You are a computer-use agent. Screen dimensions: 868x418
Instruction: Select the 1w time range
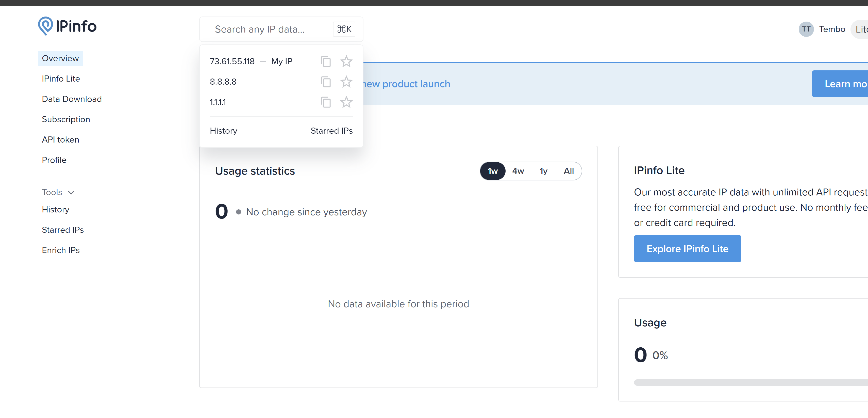click(x=493, y=171)
